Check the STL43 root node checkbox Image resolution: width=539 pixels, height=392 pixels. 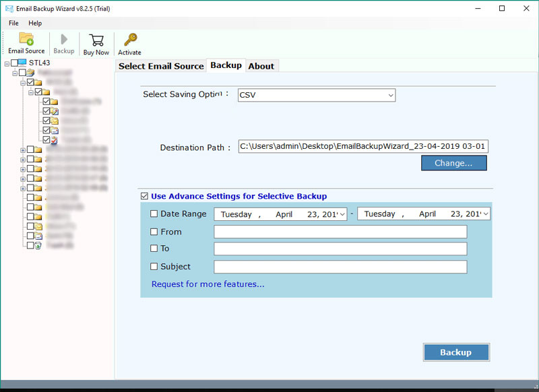(14, 63)
